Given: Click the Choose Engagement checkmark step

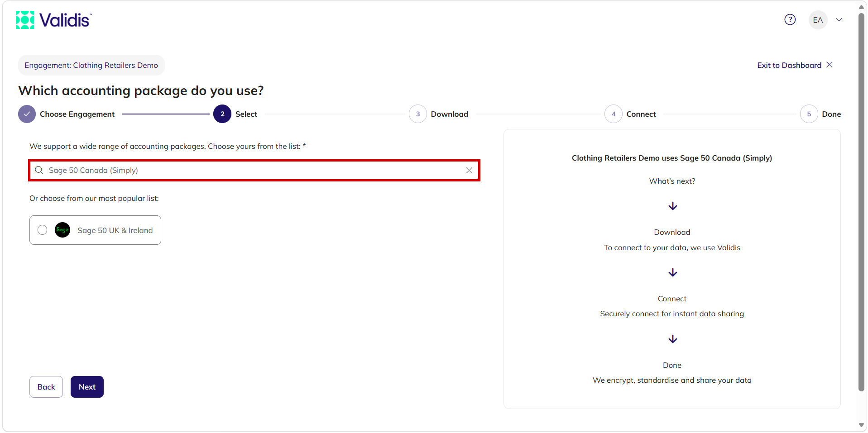Looking at the screenshot, I should pyautogui.click(x=27, y=114).
